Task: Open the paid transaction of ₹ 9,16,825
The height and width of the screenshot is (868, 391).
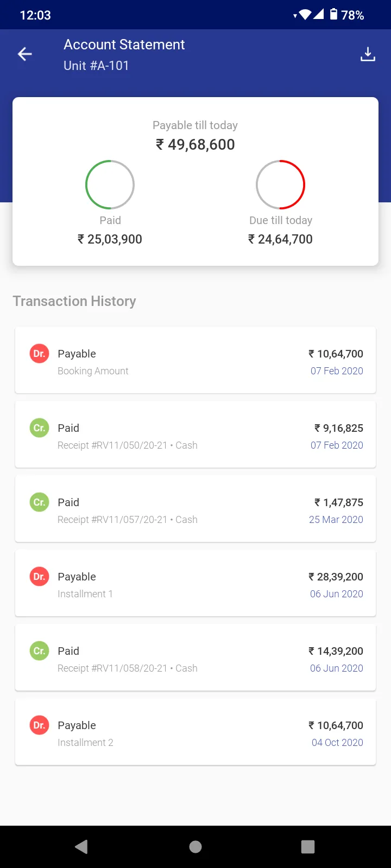Action: pos(195,435)
